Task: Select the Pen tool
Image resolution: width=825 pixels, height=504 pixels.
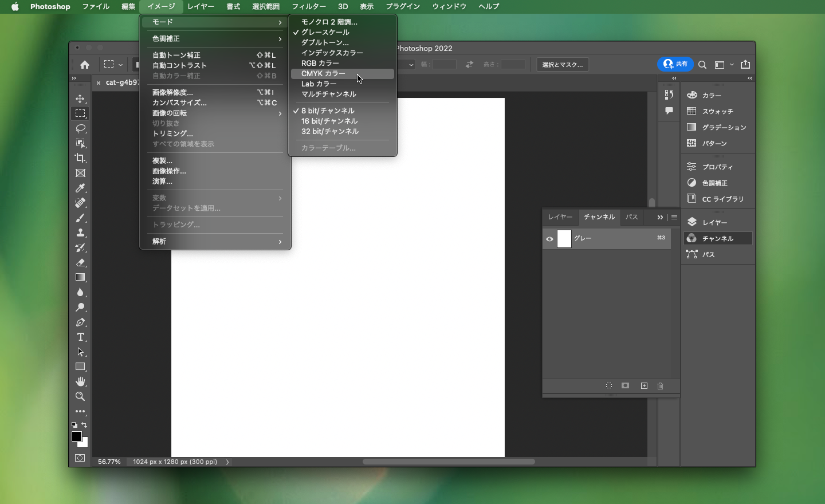Action: click(x=80, y=322)
